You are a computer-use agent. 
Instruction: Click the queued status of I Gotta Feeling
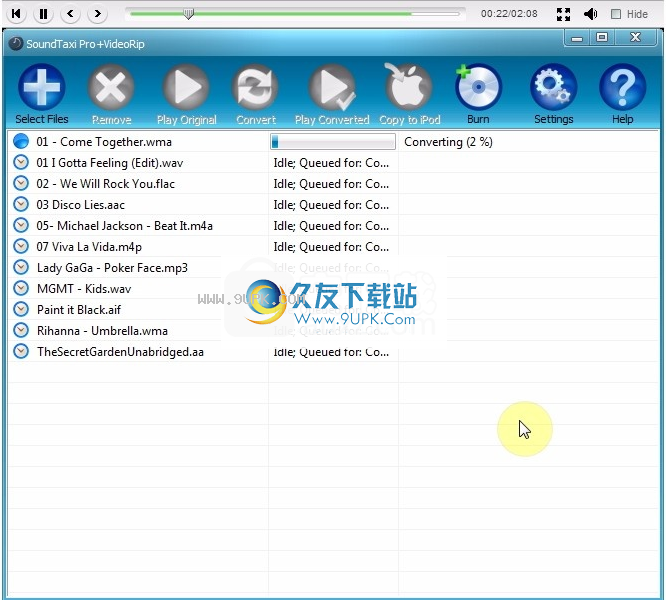[x=331, y=163]
